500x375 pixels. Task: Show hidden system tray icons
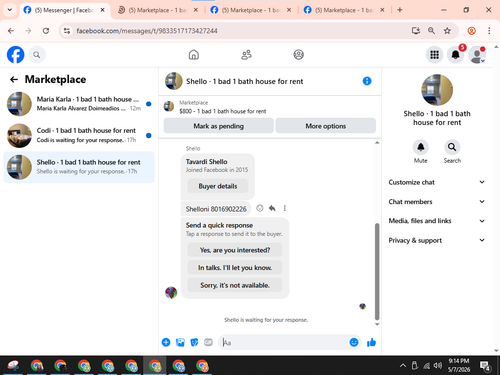(403, 366)
